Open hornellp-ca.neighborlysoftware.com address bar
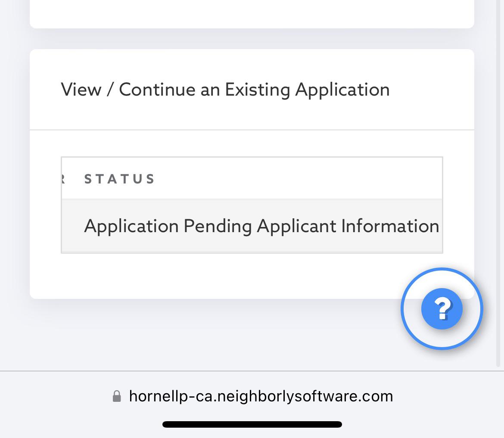The height and width of the screenshot is (438, 504). (x=261, y=395)
